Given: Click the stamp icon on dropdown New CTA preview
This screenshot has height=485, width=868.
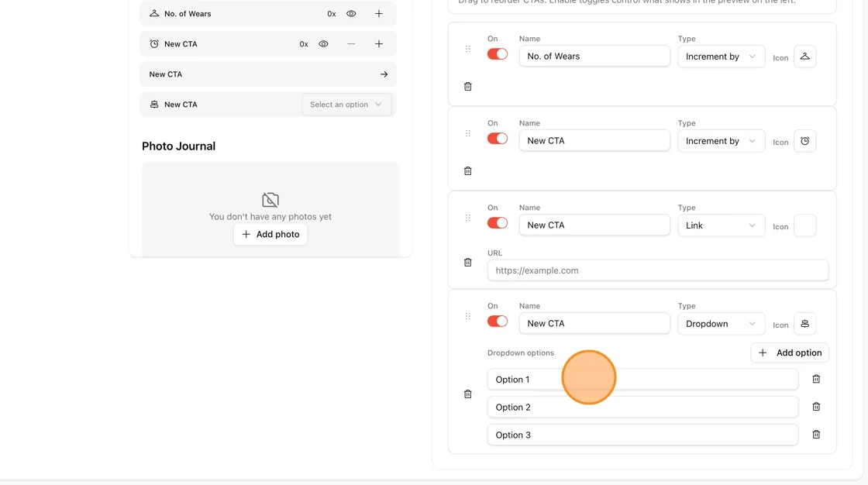Looking at the screenshot, I should click(154, 104).
